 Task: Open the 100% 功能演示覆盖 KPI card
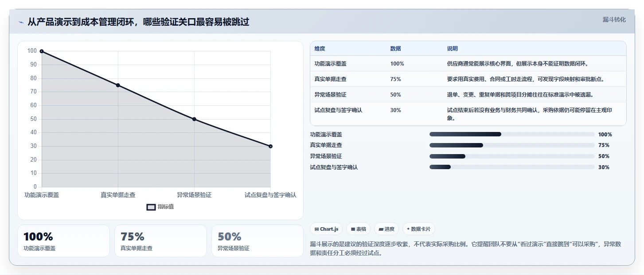[63, 241]
